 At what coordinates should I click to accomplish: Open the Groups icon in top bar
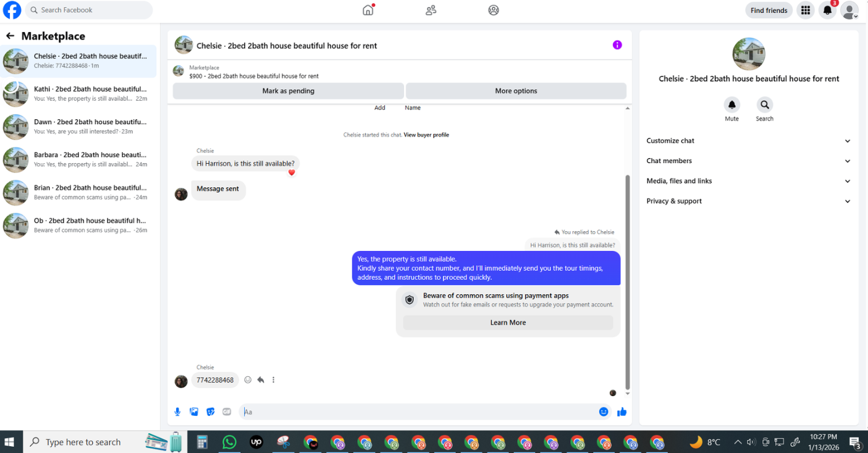493,10
